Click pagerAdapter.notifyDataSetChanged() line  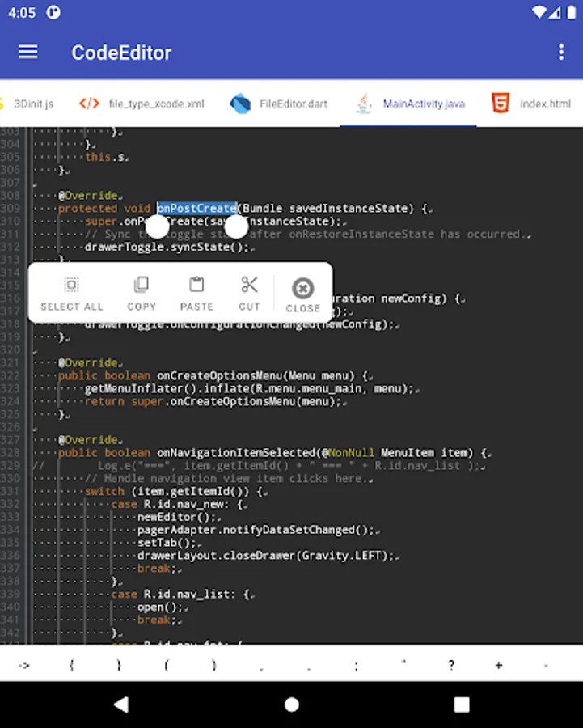(256, 530)
